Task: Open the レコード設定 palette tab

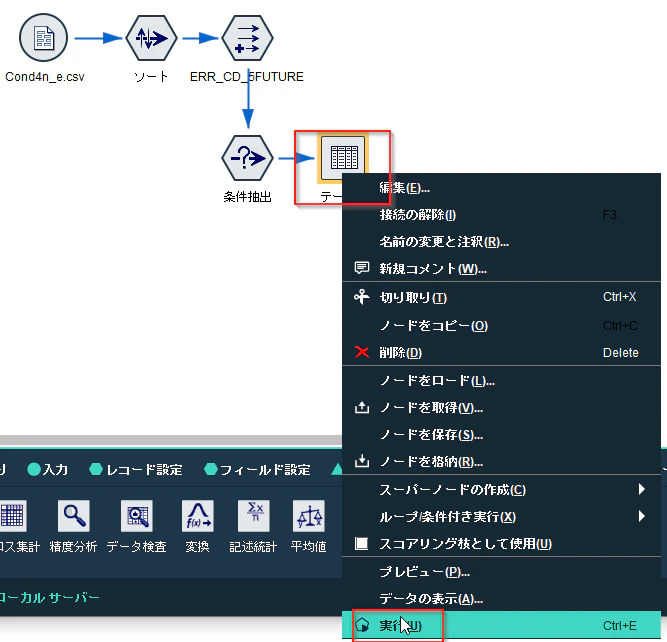Action: coord(136,470)
